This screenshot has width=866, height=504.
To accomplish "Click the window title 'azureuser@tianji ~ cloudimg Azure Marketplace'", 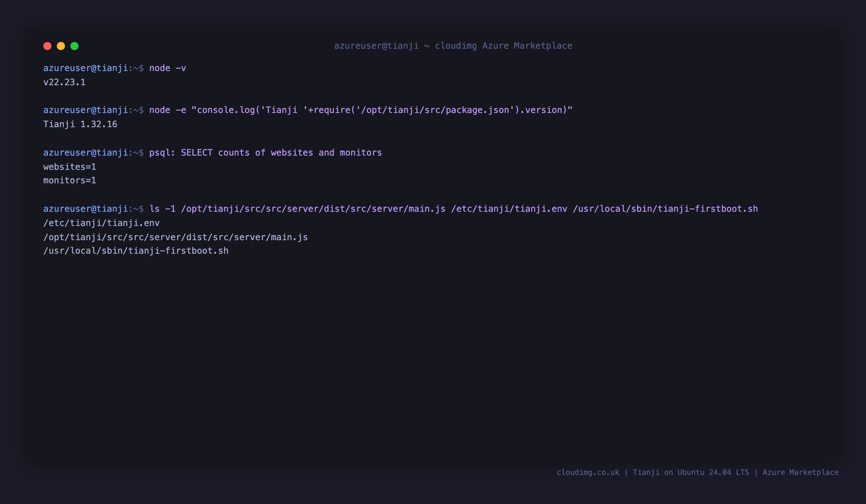I will point(453,46).
